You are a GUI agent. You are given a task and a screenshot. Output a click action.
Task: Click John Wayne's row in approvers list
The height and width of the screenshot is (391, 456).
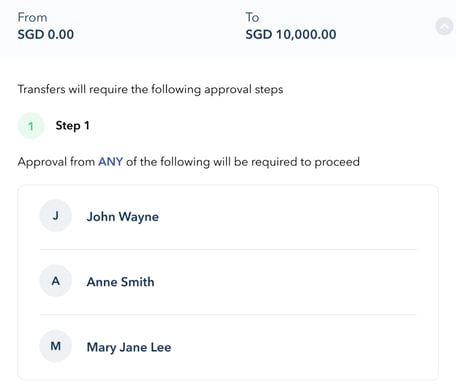[228, 217]
